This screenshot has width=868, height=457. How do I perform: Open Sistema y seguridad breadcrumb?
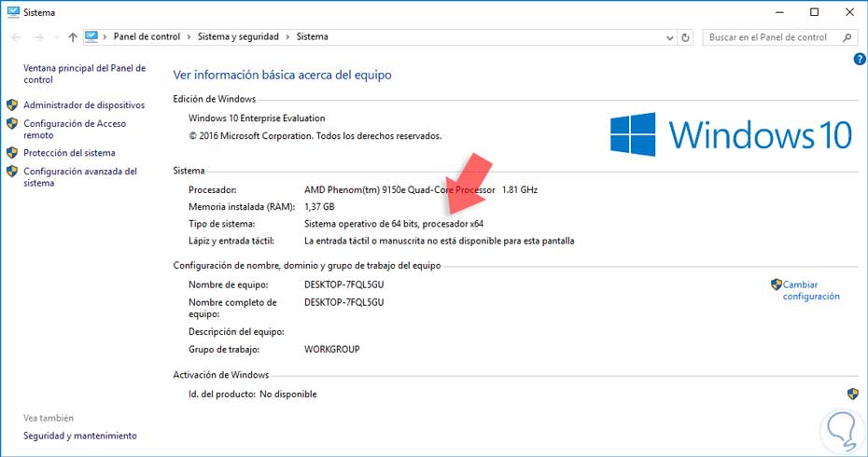pos(238,36)
